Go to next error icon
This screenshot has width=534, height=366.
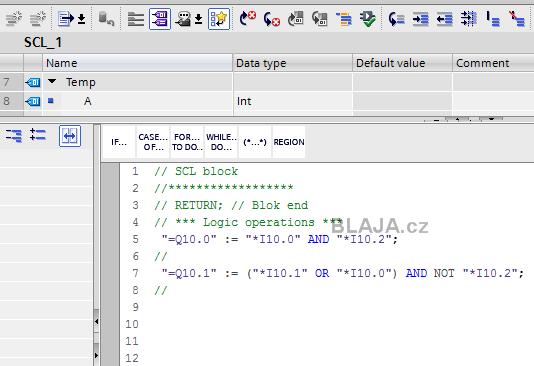coord(248,19)
